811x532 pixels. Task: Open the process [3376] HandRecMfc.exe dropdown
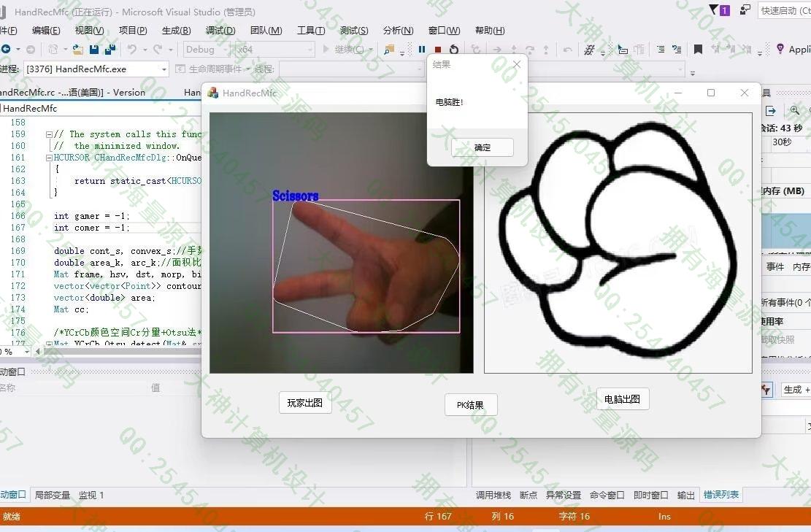pyautogui.click(x=96, y=69)
